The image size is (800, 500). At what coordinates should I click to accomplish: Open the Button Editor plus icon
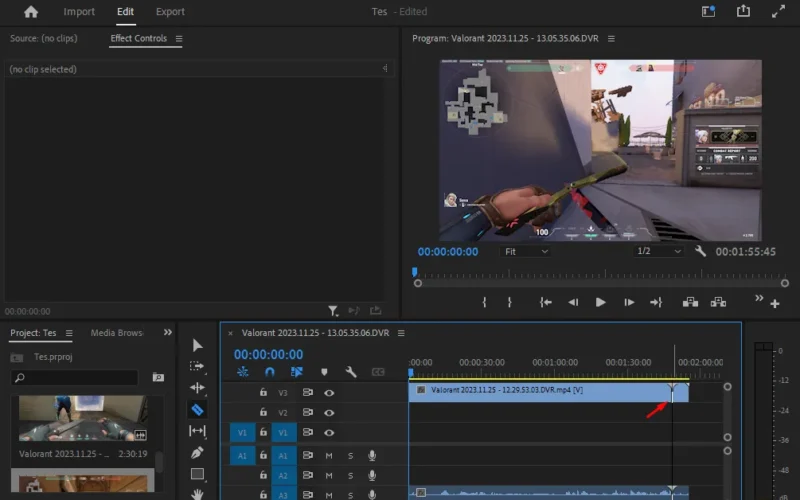[775, 304]
